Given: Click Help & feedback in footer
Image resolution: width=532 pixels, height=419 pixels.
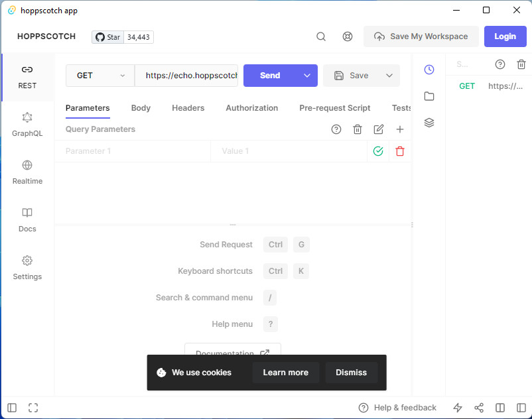Looking at the screenshot, I should point(397,408).
